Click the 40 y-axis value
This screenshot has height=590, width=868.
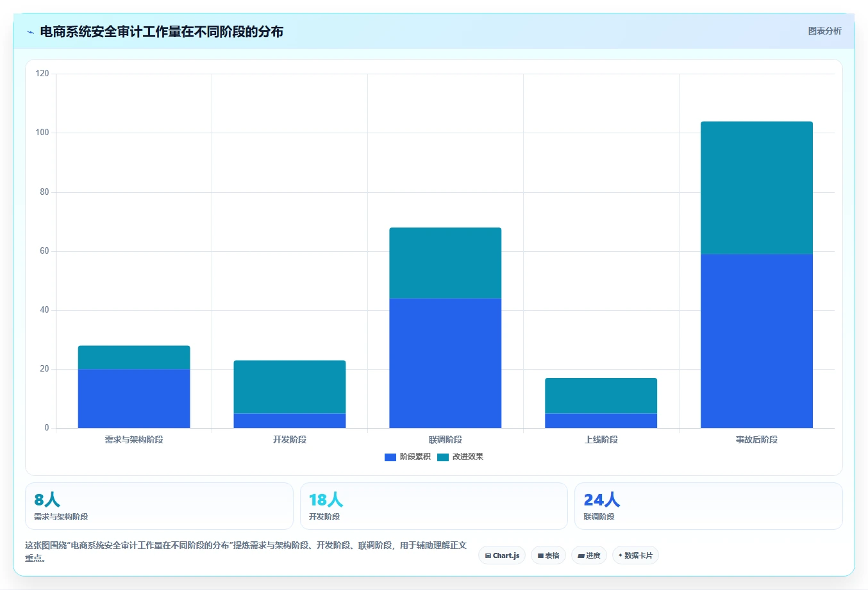click(44, 310)
